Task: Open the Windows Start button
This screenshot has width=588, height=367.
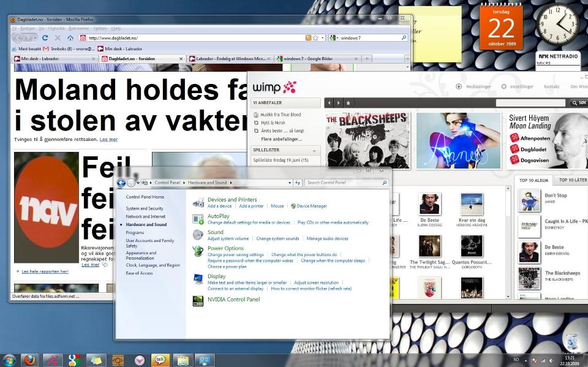Action: [x=8, y=360]
